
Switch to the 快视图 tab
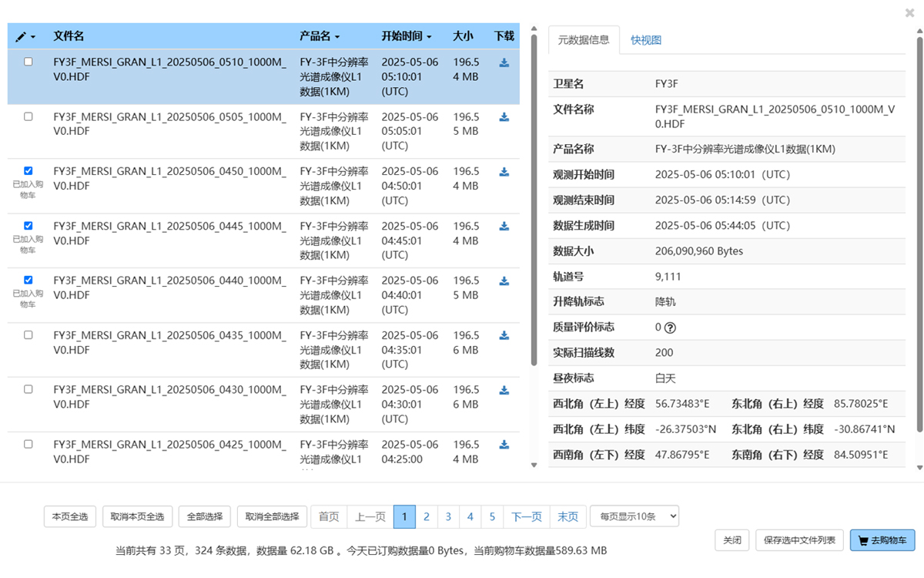click(x=645, y=40)
